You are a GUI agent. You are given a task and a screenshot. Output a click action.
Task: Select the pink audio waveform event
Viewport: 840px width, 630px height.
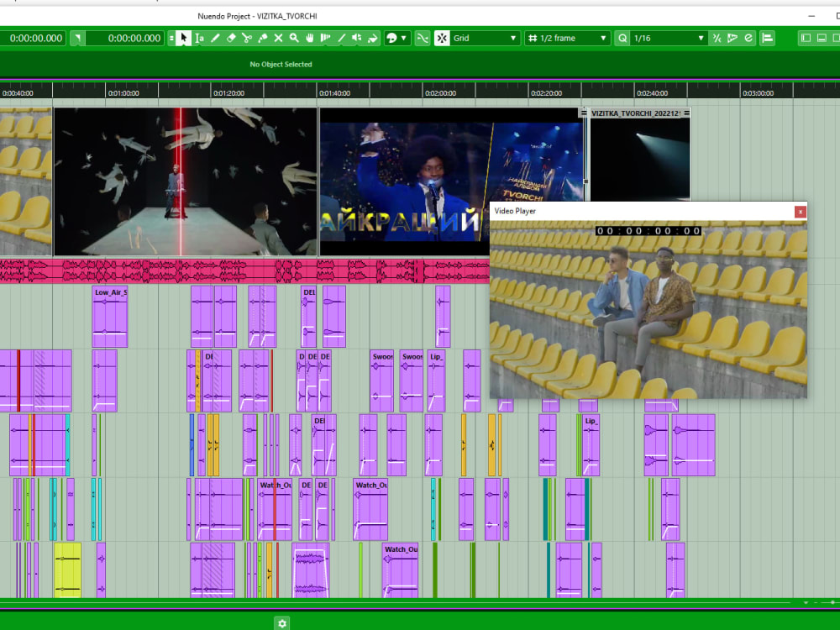244,271
